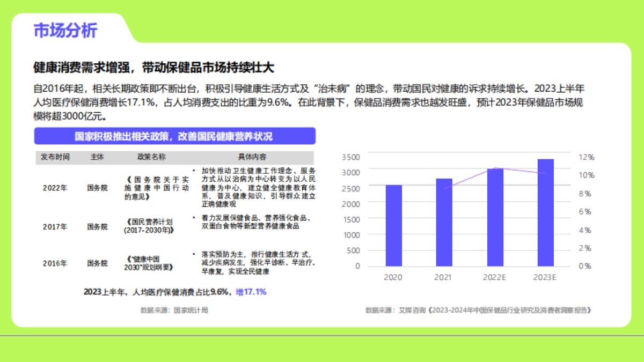Click the 市场分析 page title
Viewport: 644px width, 362px height.
point(64,31)
